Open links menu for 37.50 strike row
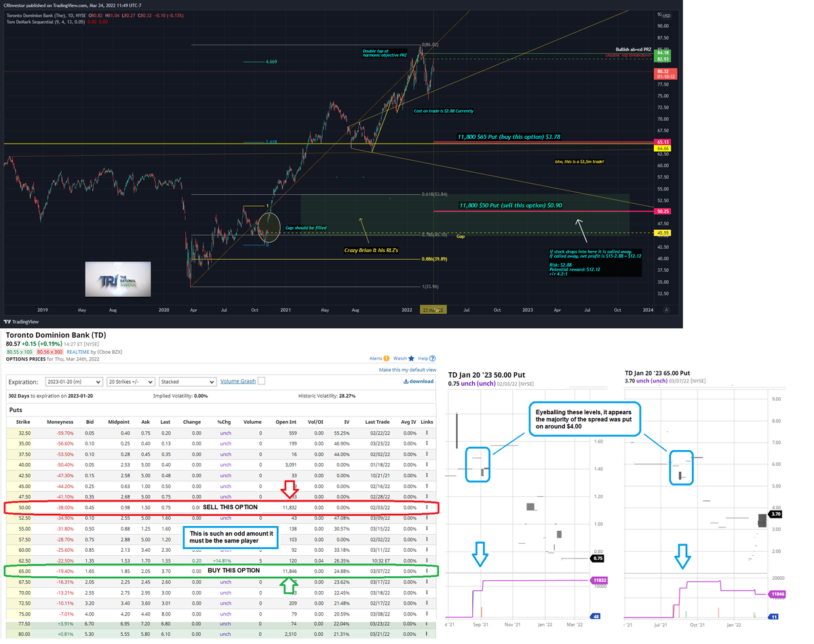 (x=427, y=454)
